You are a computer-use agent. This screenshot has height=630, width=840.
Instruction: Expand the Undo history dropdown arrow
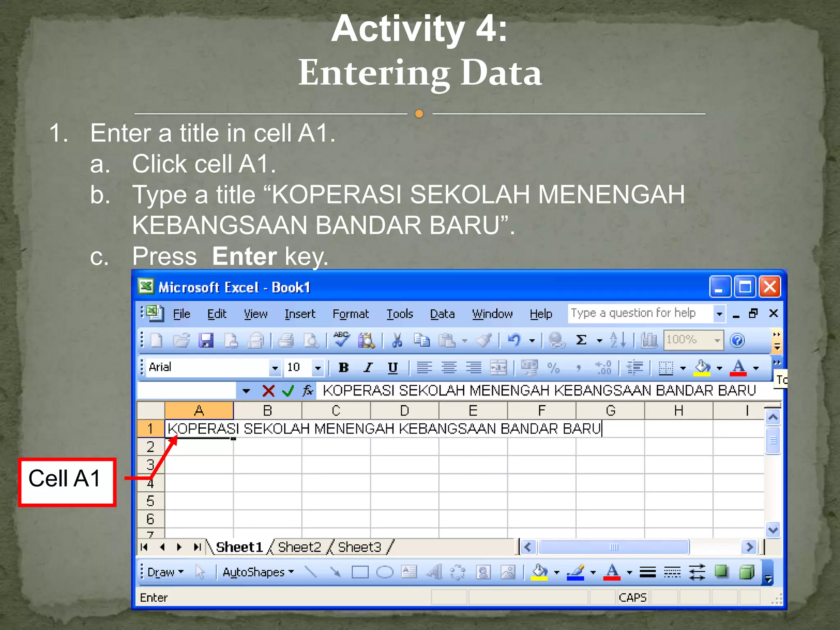532,340
